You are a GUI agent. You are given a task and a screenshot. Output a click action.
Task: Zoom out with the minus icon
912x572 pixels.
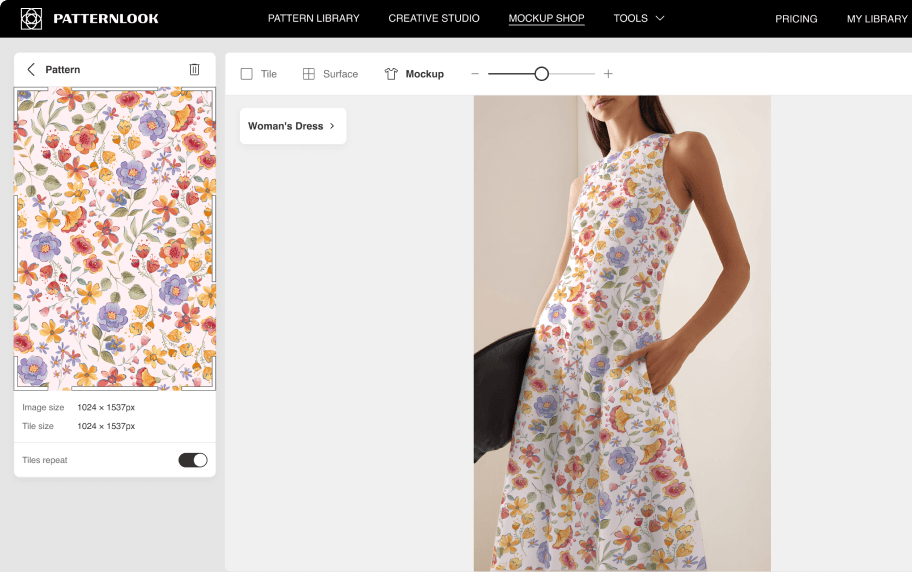pyautogui.click(x=475, y=74)
